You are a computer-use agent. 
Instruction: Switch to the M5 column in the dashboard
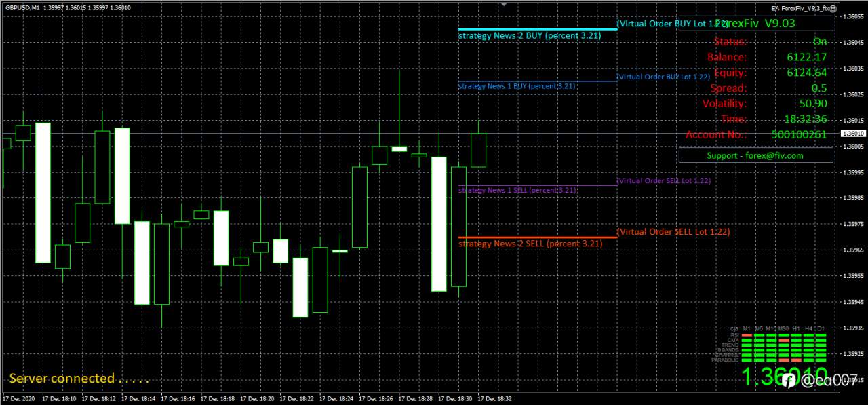757,329
